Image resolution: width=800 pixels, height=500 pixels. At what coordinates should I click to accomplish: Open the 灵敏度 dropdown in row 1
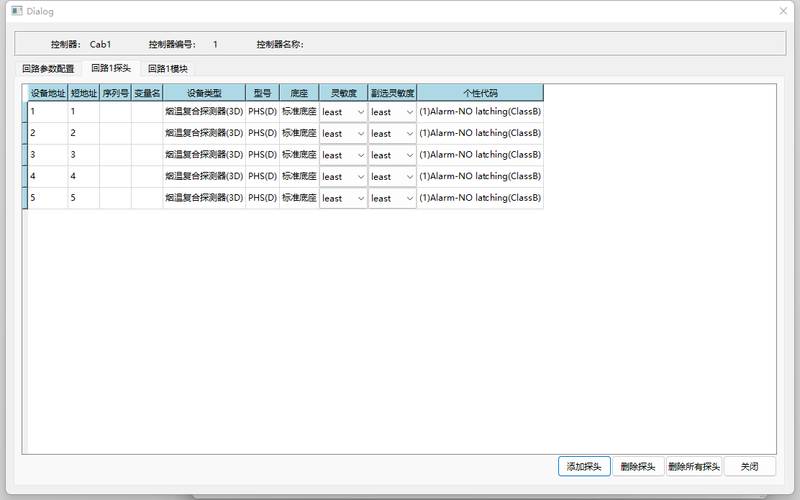click(x=343, y=112)
